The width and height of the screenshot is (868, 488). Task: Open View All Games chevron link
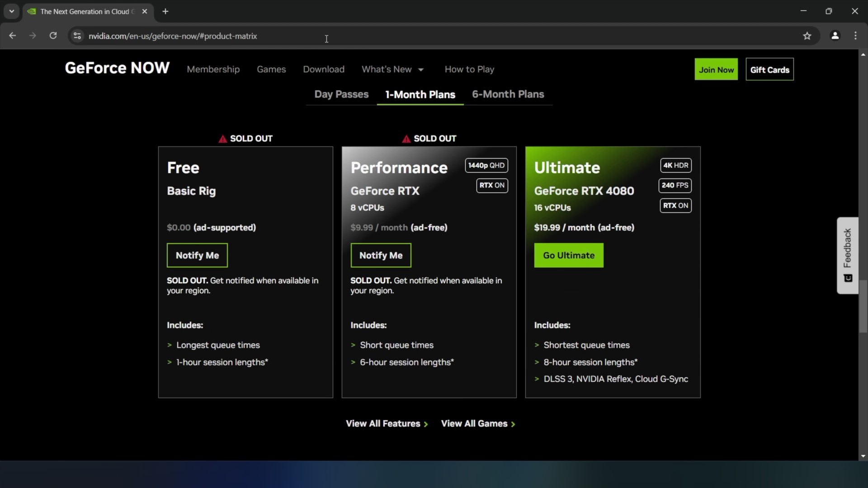coord(478,423)
